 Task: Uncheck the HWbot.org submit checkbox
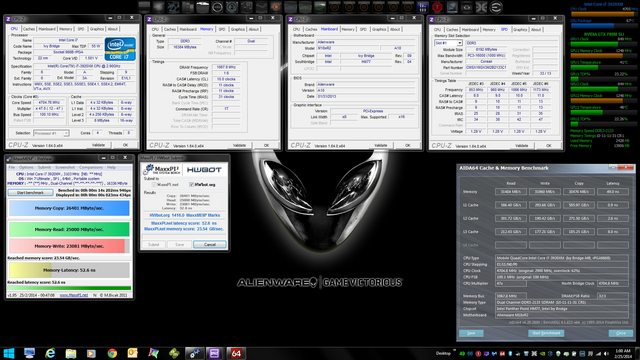(191, 184)
